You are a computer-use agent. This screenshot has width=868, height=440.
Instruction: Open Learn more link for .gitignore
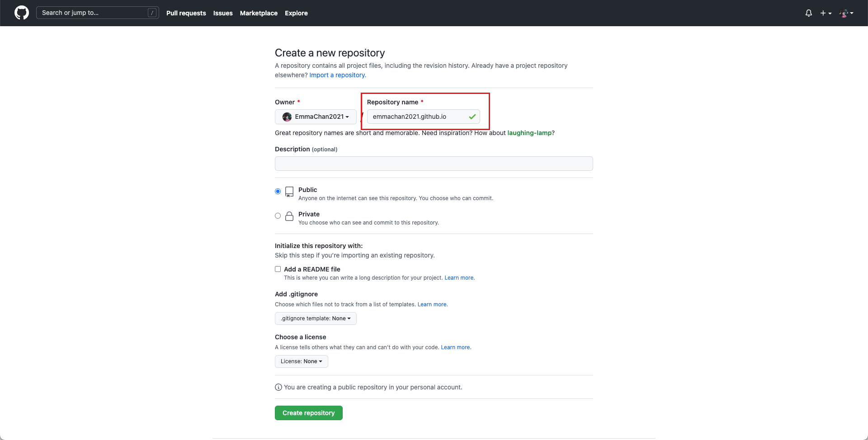(x=432, y=304)
